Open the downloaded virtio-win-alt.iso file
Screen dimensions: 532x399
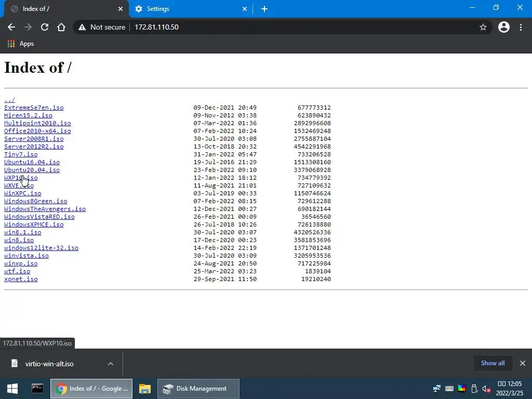pyautogui.click(x=49, y=364)
